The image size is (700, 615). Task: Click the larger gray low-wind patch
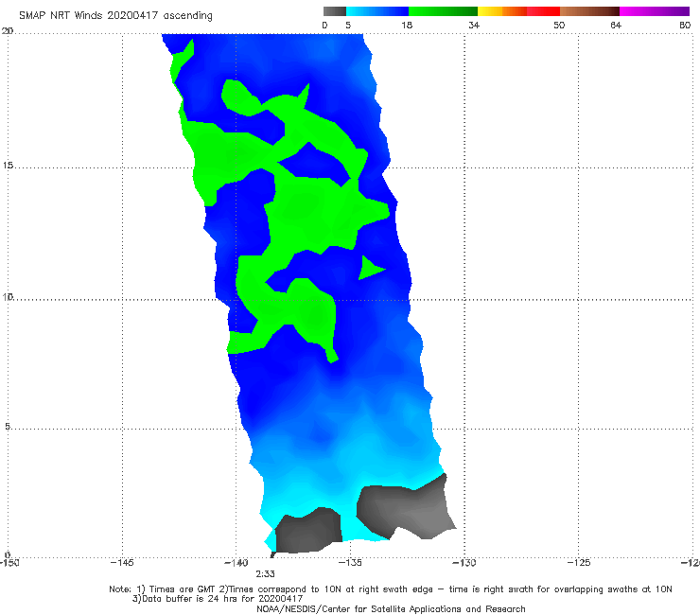[404, 508]
